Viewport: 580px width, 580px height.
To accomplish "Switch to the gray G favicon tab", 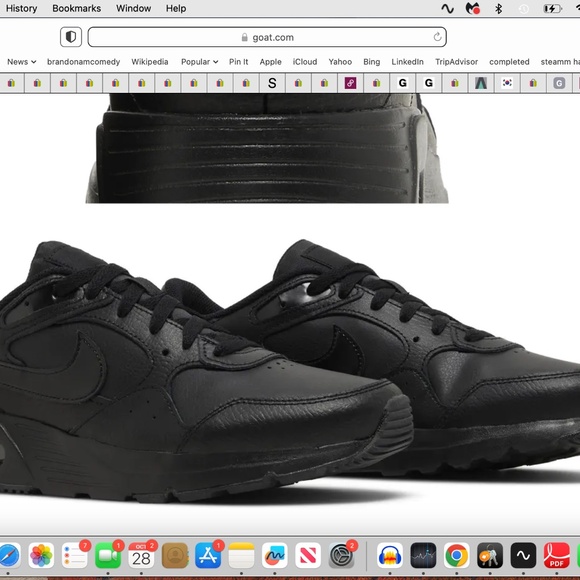I will 559,83.
